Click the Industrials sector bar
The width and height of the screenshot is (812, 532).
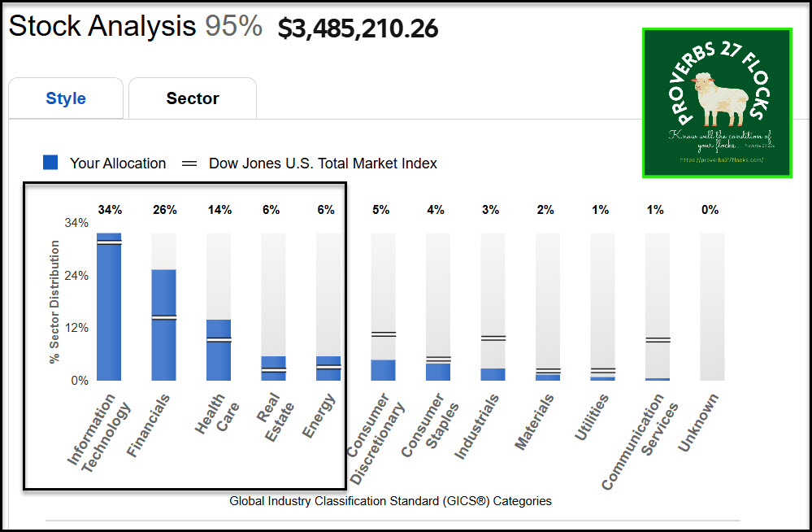[x=493, y=373]
